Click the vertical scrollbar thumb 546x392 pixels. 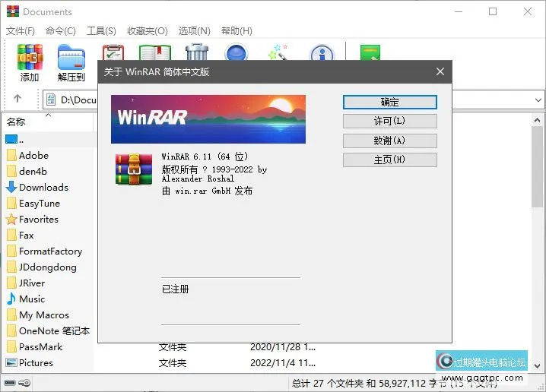[x=538, y=167]
